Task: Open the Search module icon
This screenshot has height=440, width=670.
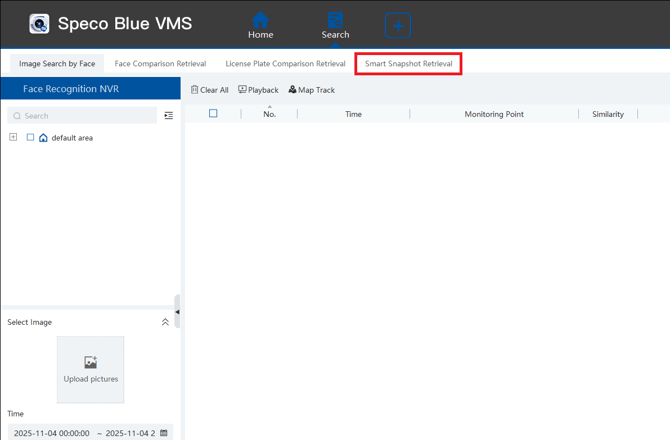Action: [335, 20]
